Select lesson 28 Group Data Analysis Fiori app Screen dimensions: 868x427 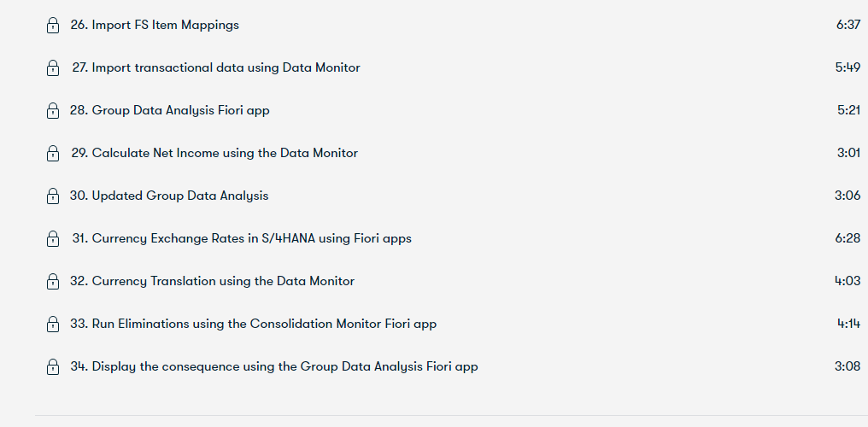point(169,110)
